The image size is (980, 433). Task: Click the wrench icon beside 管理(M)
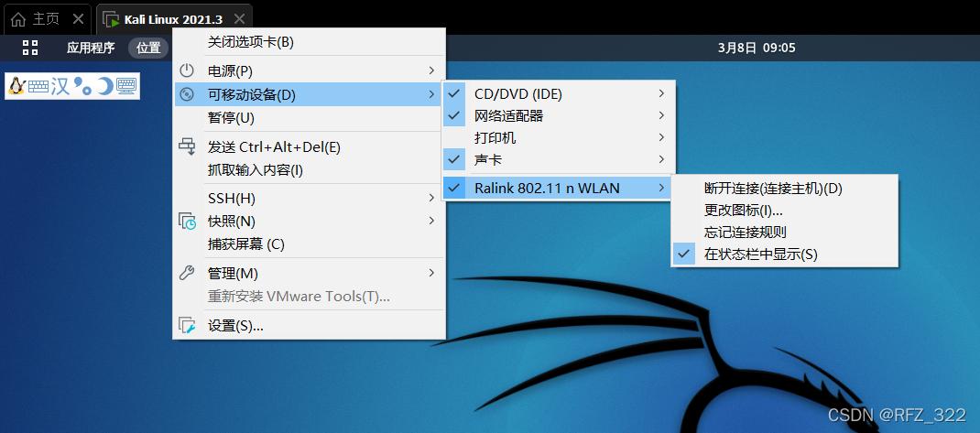click(x=186, y=273)
